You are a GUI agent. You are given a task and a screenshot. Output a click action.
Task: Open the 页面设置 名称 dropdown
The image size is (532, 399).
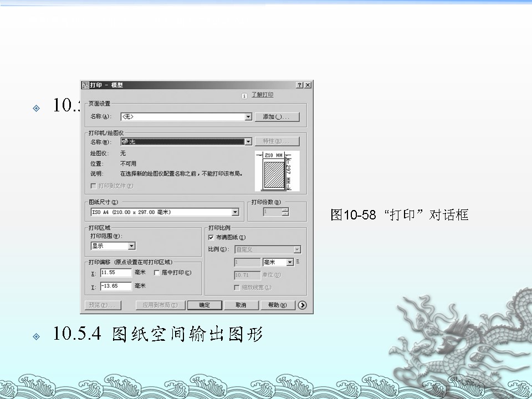pos(248,117)
